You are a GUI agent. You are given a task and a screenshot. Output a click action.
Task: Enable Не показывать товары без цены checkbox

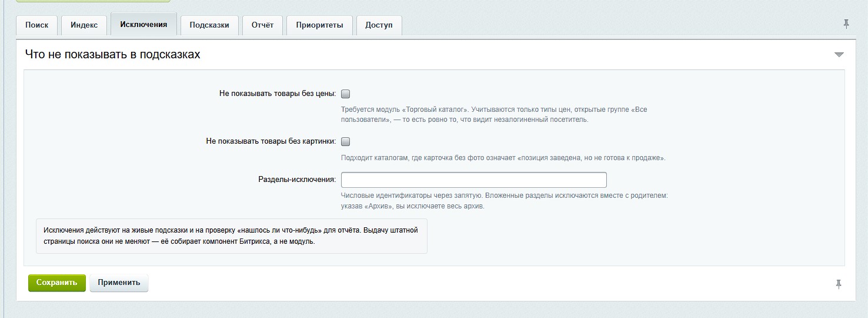(346, 94)
